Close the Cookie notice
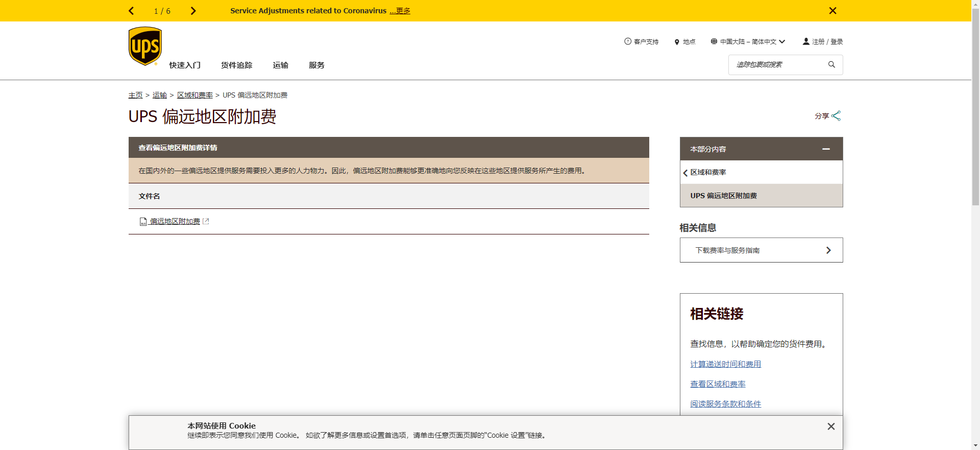Screen dimensions: 980x450 (x=831, y=427)
